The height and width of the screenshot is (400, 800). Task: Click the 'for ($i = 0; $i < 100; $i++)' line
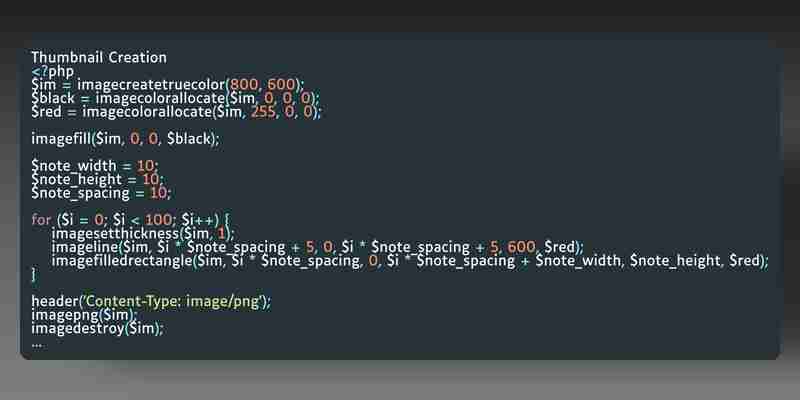pyautogui.click(x=131, y=220)
